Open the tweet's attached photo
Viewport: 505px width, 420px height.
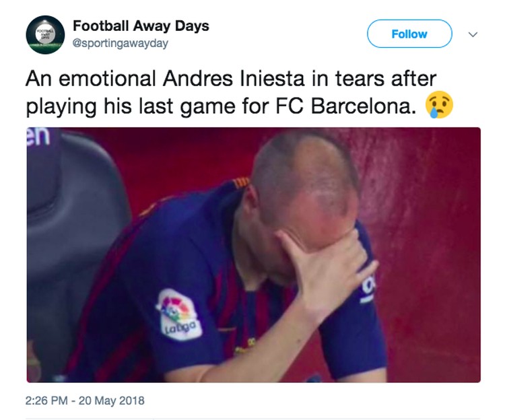pyautogui.click(x=253, y=255)
